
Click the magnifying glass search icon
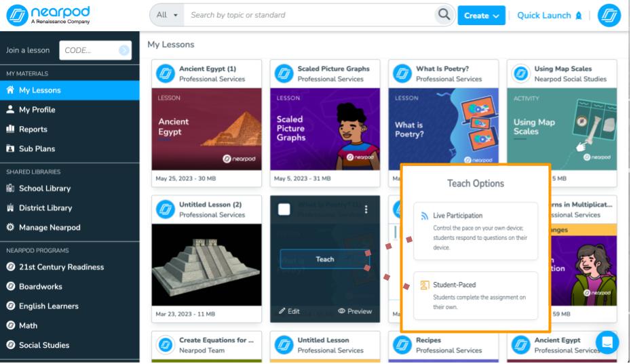pyautogui.click(x=444, y=15)
